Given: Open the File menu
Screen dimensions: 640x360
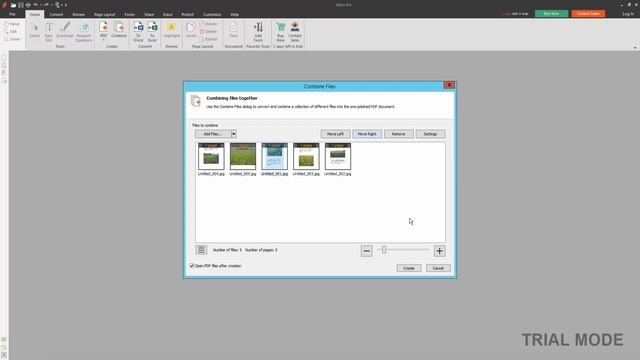Looking at the screenshot, I should (12, 14).
